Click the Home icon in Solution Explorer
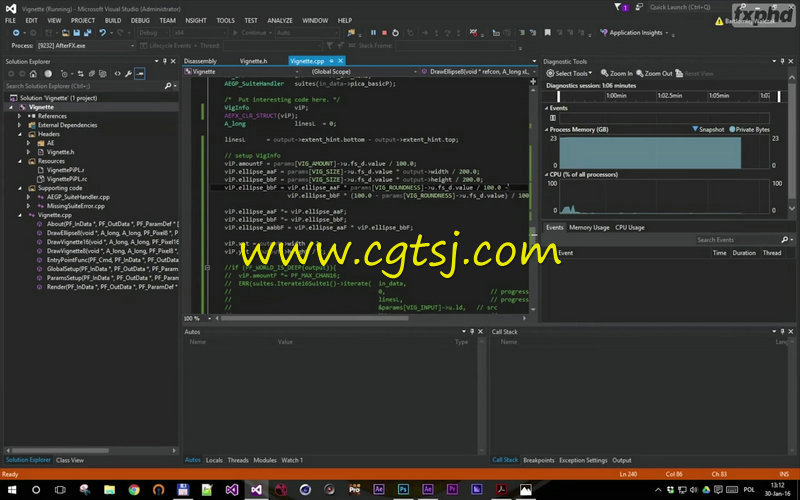 pos(33,73)
